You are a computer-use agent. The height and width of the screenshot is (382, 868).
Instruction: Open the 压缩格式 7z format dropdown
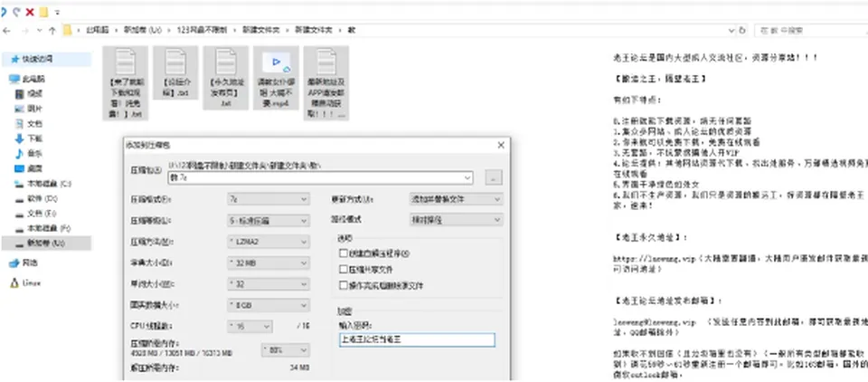[268, 199]
